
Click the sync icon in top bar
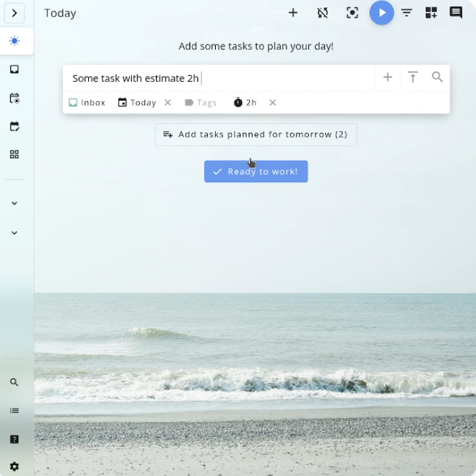[x=322, y=13]
